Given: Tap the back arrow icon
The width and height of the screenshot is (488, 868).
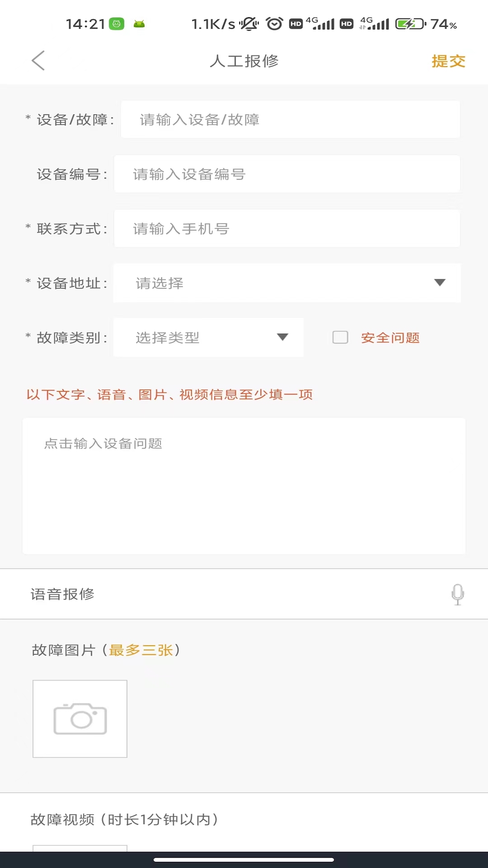Looking at the screenshot, I should tap(38, 61).
